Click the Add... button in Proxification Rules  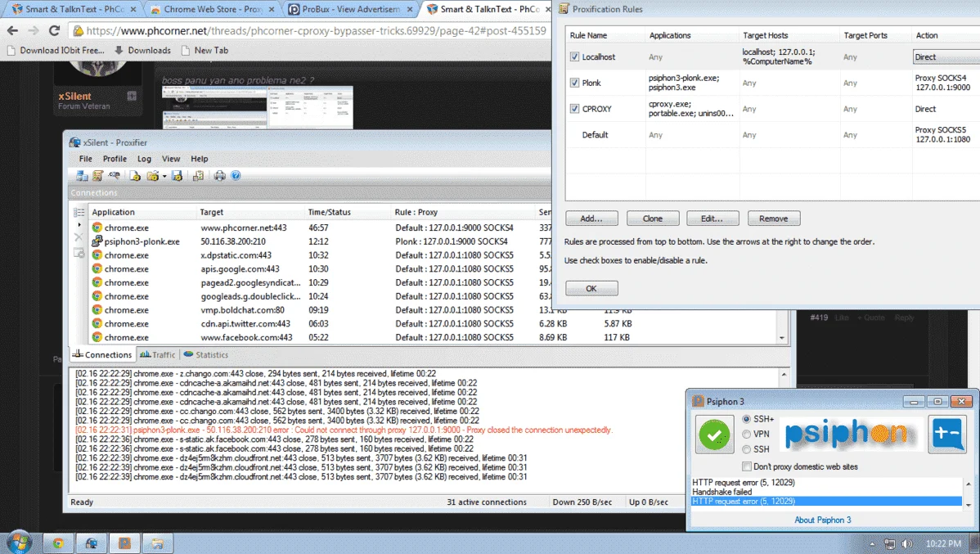pyautogui.click(x=591, y=218)
